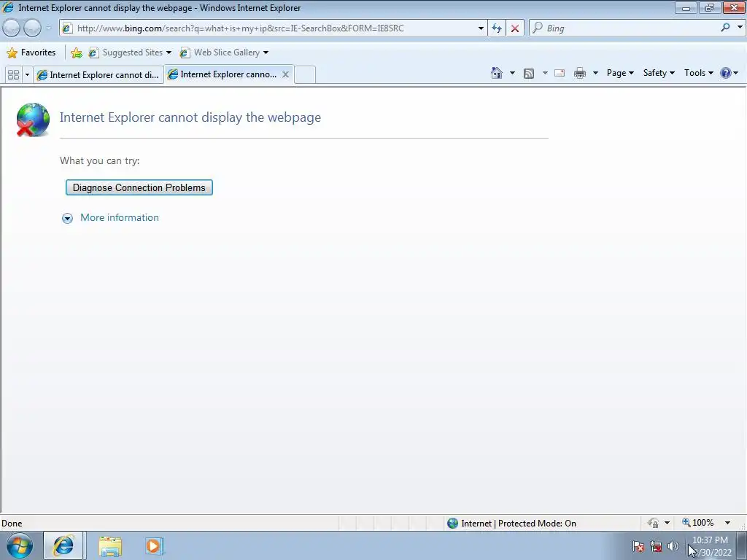
Task: Switch to the first Internet Explorer cannot di... tab
Action: (x=98, y=75)
